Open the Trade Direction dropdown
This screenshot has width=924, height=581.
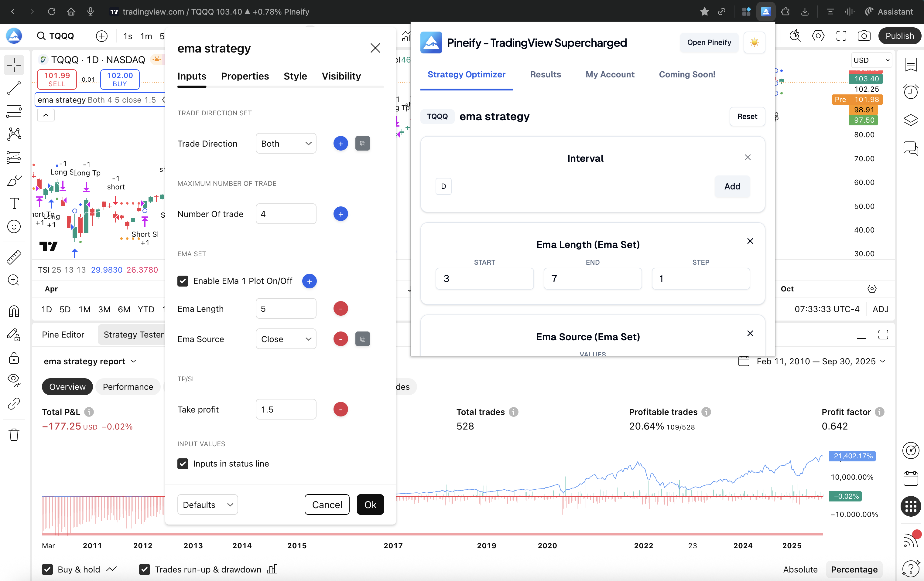286,143
